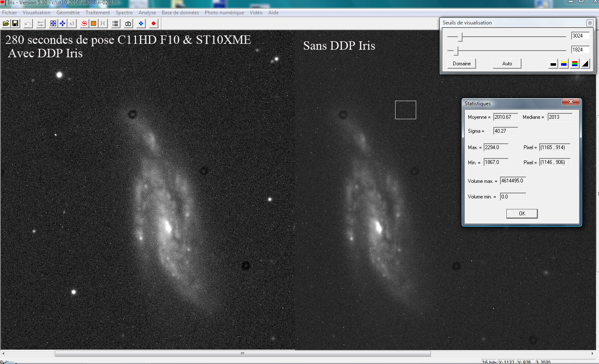Image resolution: width=599 pixels, height=364 pixels.
Task: Click the blue four-arrows toolbar icon
Action: (62, 24)
